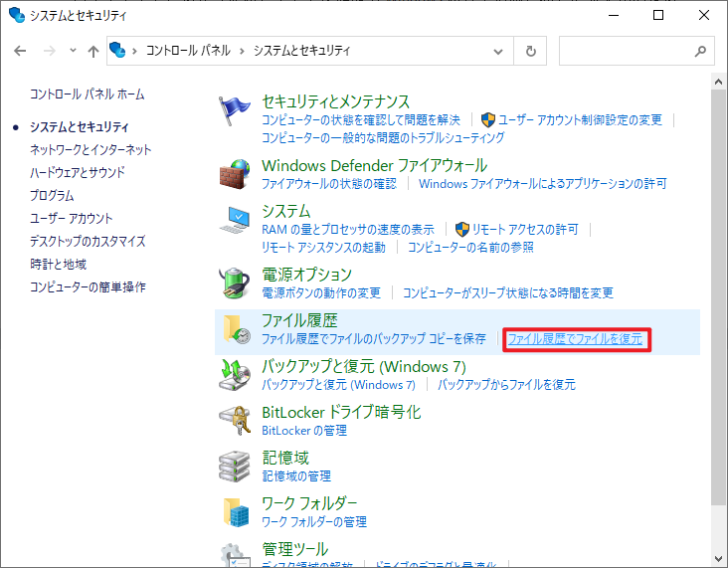Image resolution: width=728 pixels, height=568 pixels.
Task: Click the vertical scrollbar up arrow
Action: (x=718, y=82)
